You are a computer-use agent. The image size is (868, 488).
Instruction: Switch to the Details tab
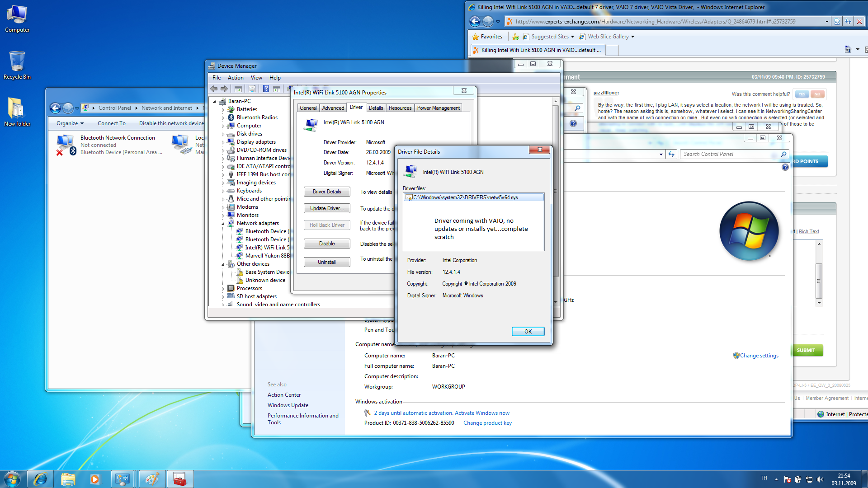click(376, 108)
